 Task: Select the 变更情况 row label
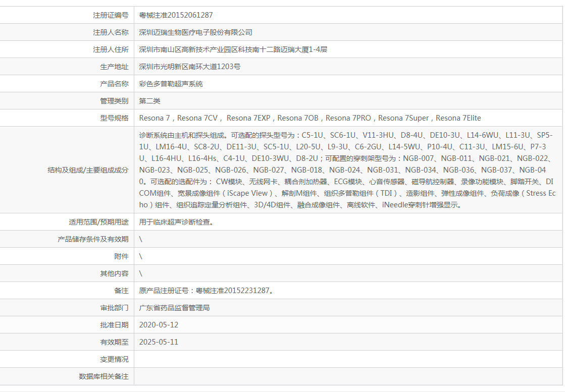click(114, 359)
